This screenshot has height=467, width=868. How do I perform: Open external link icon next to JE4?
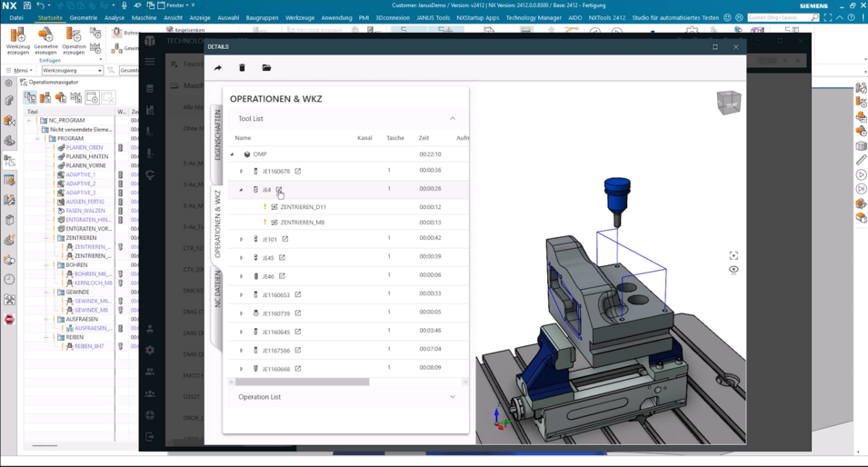pyautogui.click(x=279, y=189)
